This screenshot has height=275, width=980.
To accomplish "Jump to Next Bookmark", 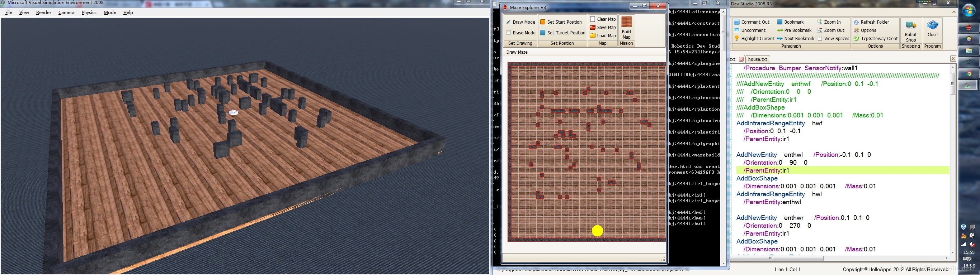I will 796,39.
